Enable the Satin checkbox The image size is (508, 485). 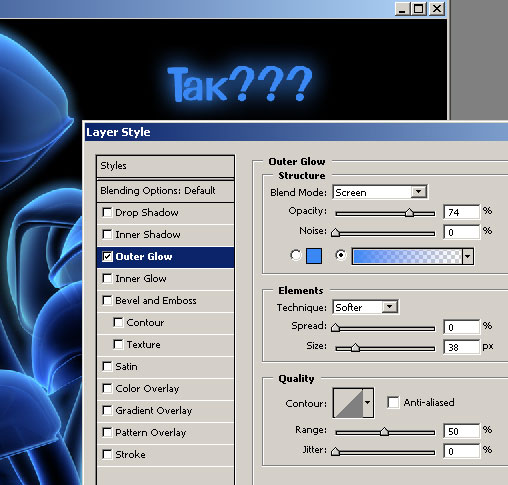(107, 366)
